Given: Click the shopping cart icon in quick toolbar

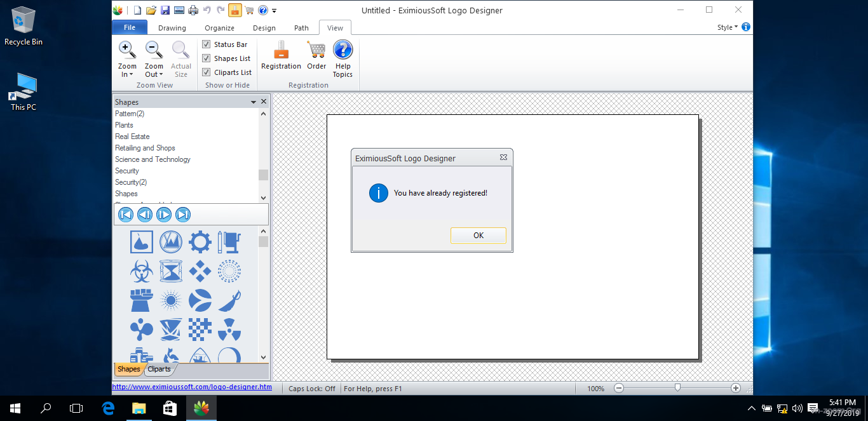Looking at the screenshot, I should pyautogui.click(x=249, y=10).
